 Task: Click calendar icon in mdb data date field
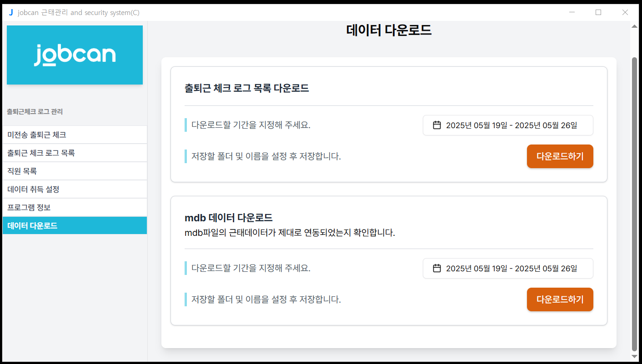pyautogui.click(x=436, y=269)
